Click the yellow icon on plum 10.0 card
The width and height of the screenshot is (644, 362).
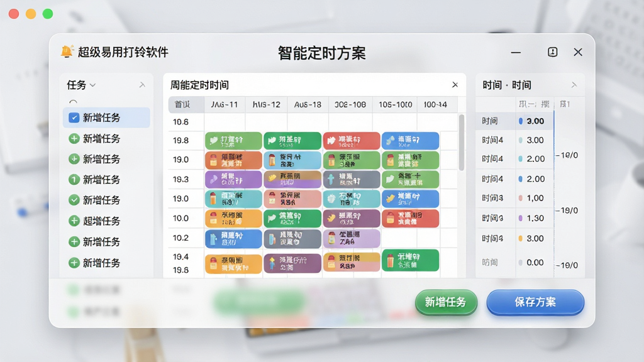(331, 218)
